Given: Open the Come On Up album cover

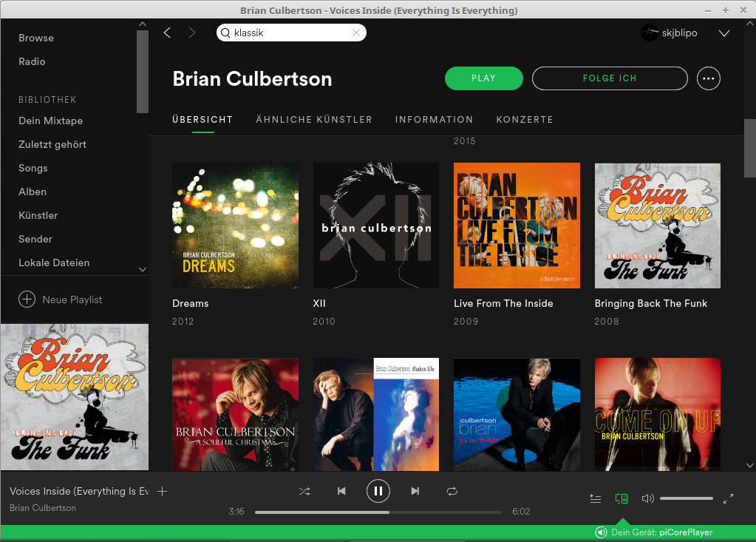Looking at the screenshot, I should pos(658,414).
